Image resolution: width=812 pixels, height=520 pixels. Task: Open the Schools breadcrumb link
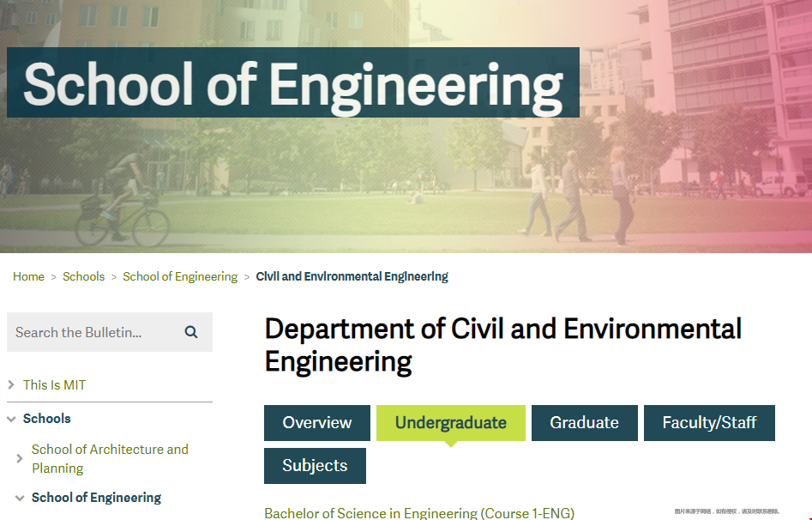click(83, 276)
